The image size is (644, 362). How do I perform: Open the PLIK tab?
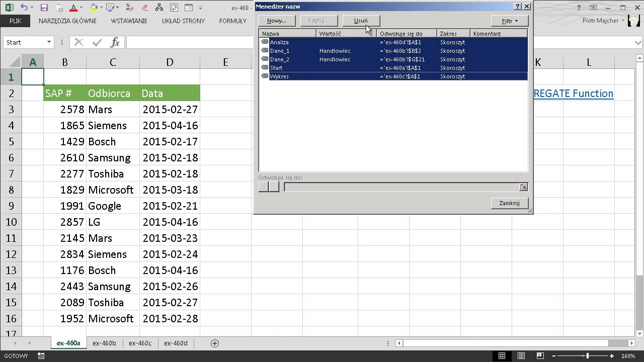point(15,21)
